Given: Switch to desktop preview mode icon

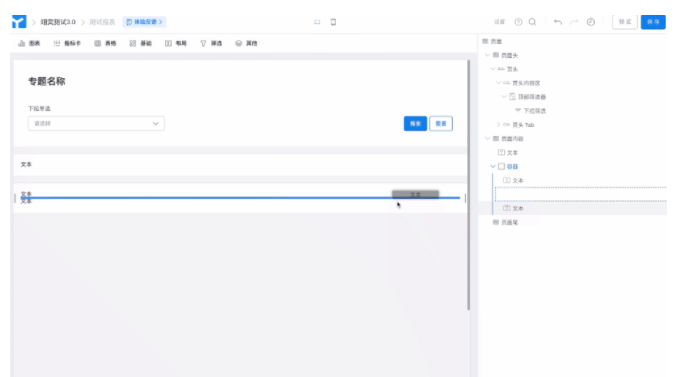Looking at the screenshot, I should pos(317,22).
